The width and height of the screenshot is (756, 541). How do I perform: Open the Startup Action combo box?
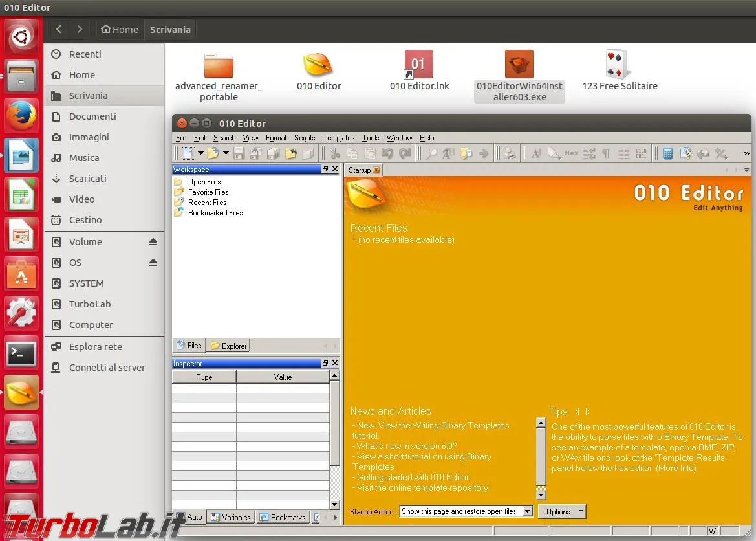[466, 511]
